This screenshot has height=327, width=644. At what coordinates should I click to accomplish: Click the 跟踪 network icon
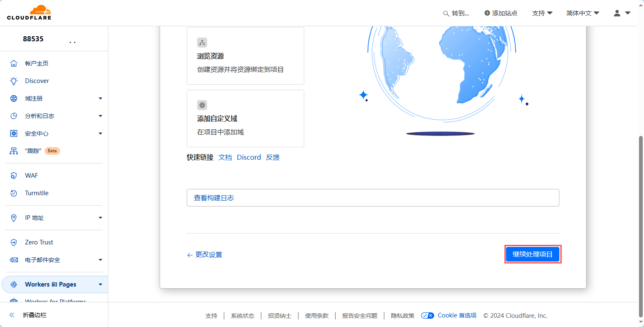14,151
